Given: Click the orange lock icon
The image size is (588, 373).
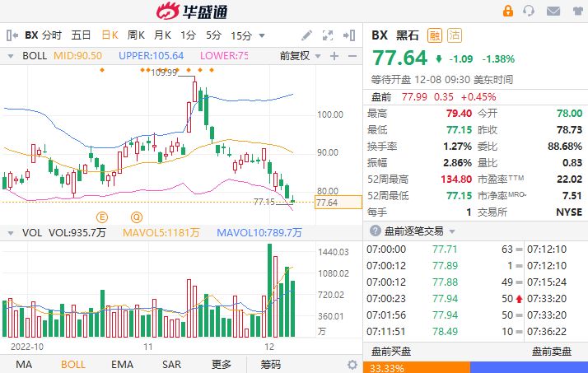Looking at the screenshot, I should 508,11.
